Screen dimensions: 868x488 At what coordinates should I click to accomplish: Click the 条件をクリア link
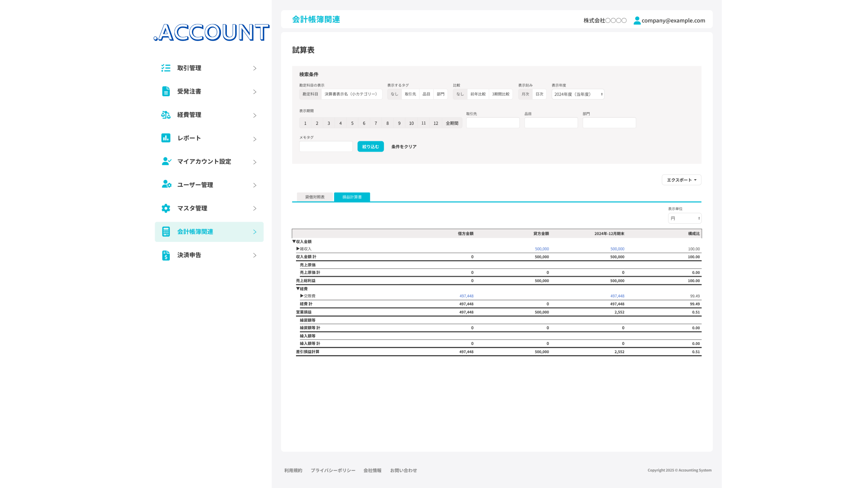(403, 147)
